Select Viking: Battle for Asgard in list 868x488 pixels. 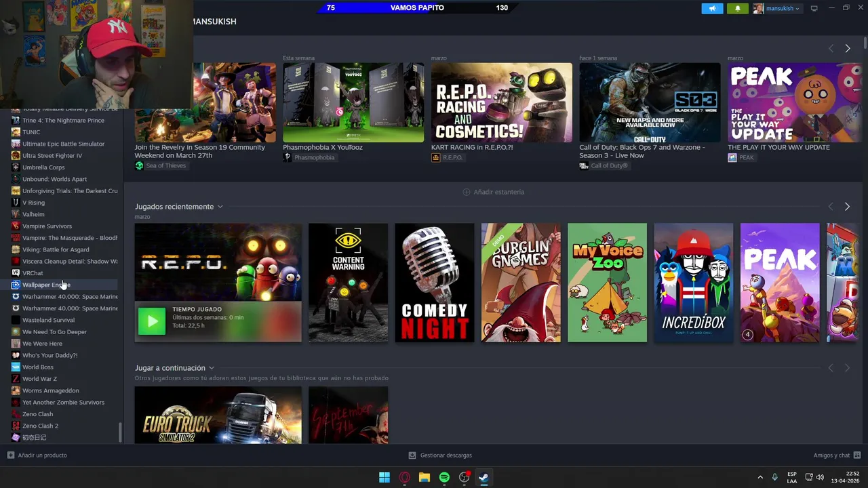pyautogui.click(x=64, y=249)
